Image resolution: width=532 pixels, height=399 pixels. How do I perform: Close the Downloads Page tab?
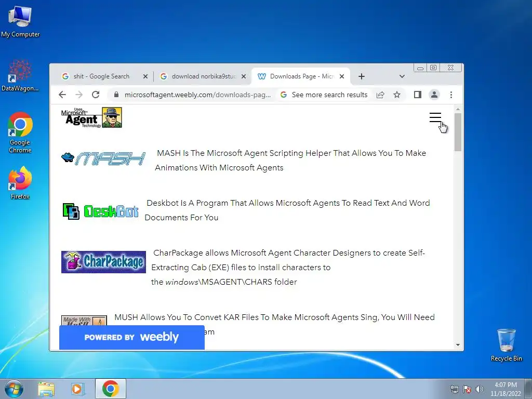tap(342, 76)
